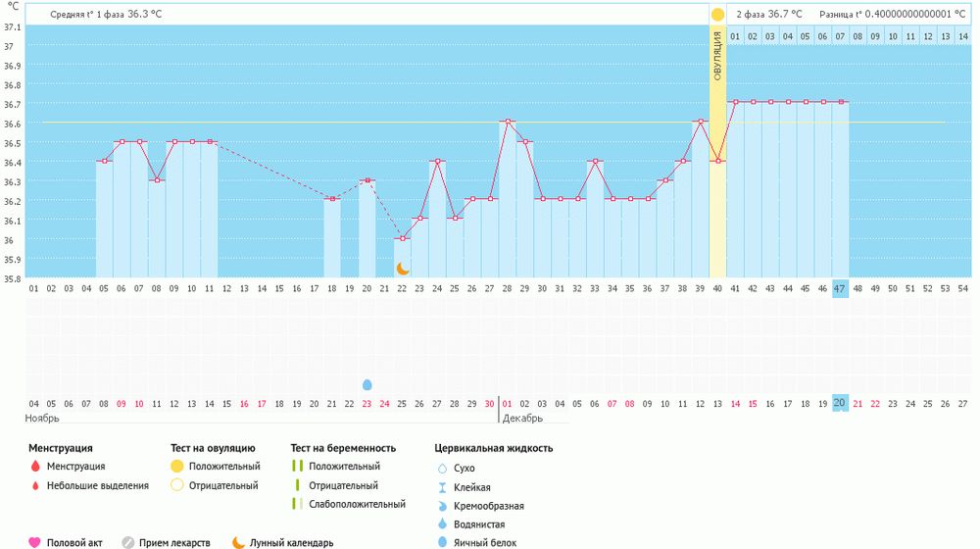Click the blue drop marker above November 23
The width and height of the screenshot is (980, 549).
click(x=367, y=385)
